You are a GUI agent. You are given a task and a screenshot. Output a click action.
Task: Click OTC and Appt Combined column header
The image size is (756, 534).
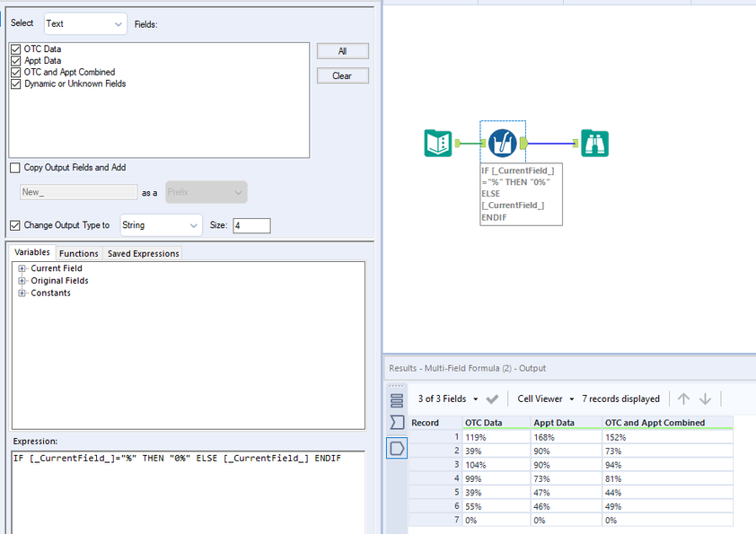(668, 423)
